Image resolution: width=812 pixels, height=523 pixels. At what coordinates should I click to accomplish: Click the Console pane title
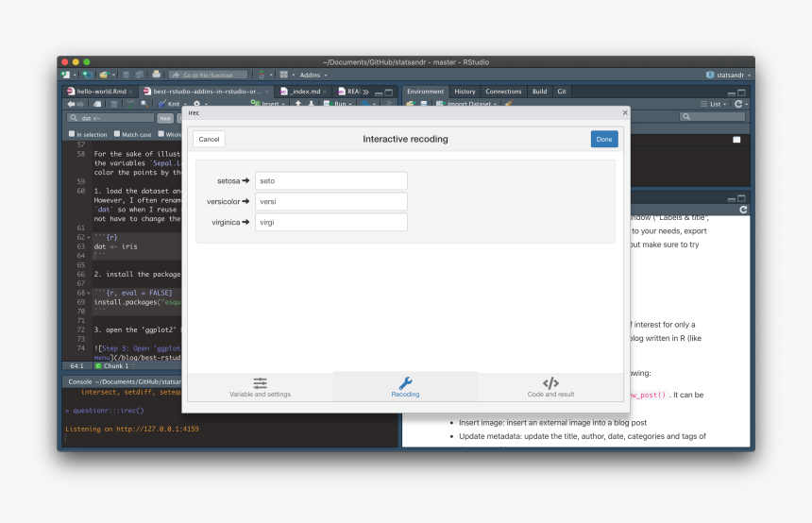[80, 382]
